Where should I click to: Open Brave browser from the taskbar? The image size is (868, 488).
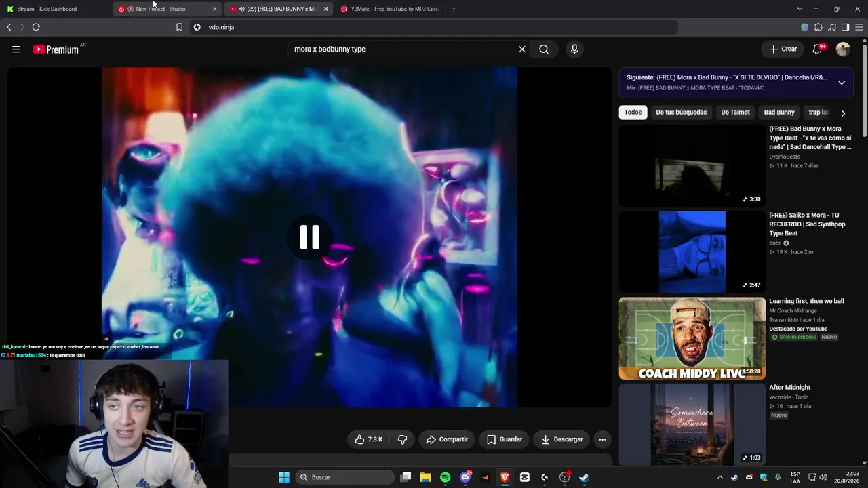[x=505, y=477]
